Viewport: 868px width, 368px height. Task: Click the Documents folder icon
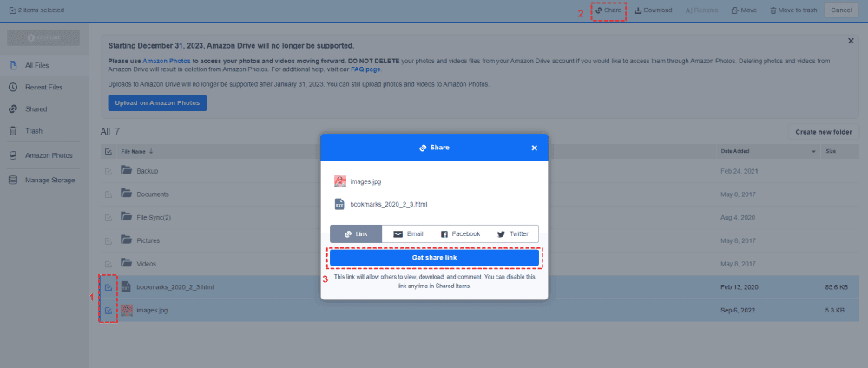[126, 194]
